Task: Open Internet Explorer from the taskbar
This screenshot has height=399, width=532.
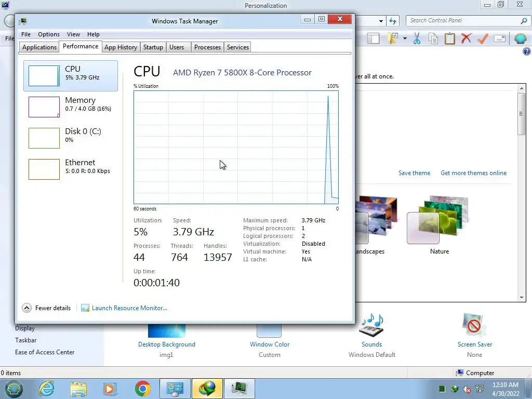Action: point(46,389)
